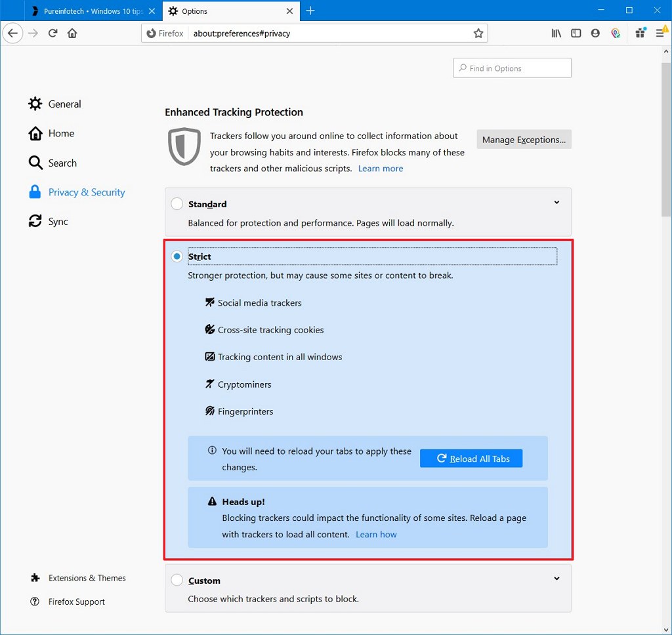The width and height of the screenshot is (672, 635).
Task: Open Extensions & Themes
Action: [x=87, y=578]
